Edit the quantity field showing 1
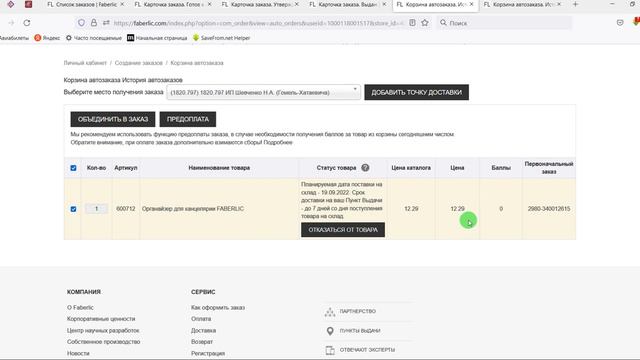This screenshot has height=360, width=640. click(96, 209)
